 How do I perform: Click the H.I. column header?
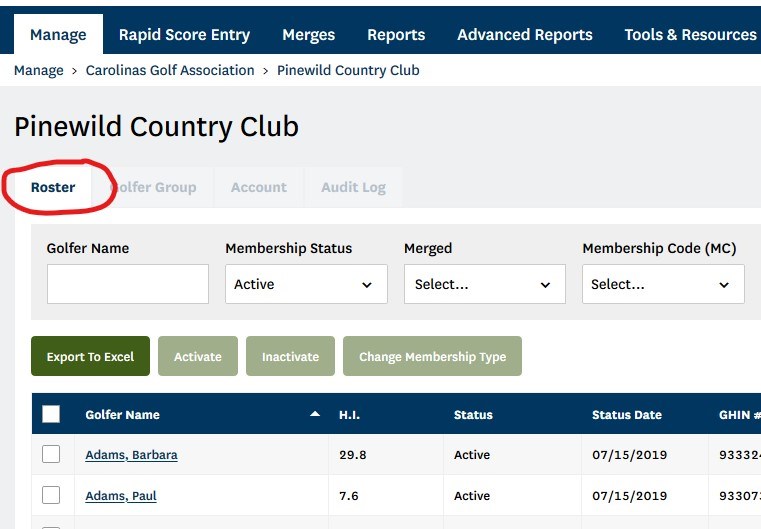tap(349, 415)
